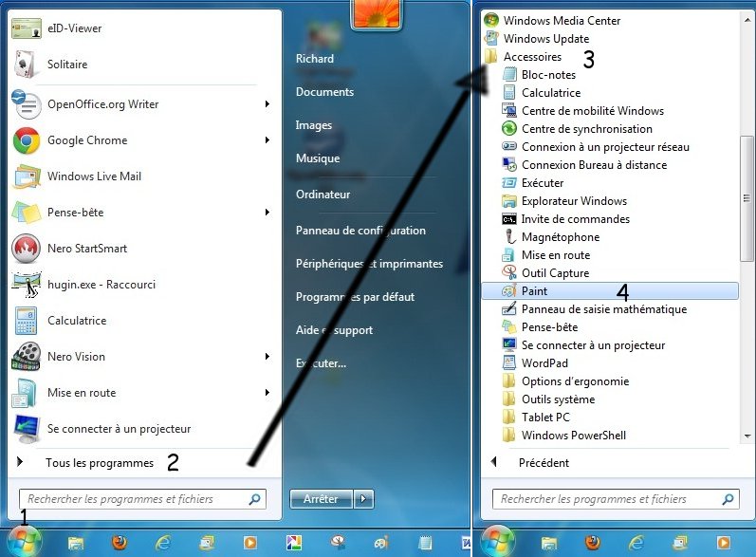756x557 pixels.
Task: Expand the Options d'ergonomie folder
Action: pos(566,381)
